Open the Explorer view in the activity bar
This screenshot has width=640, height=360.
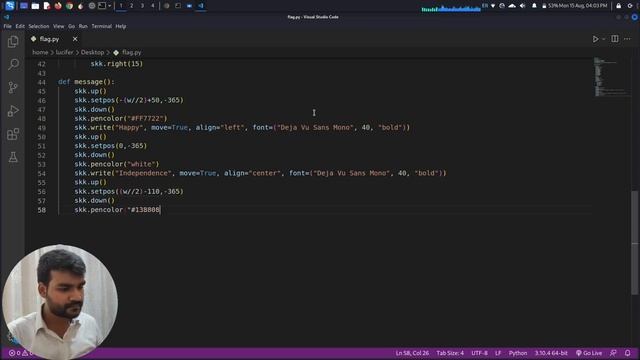13,42
